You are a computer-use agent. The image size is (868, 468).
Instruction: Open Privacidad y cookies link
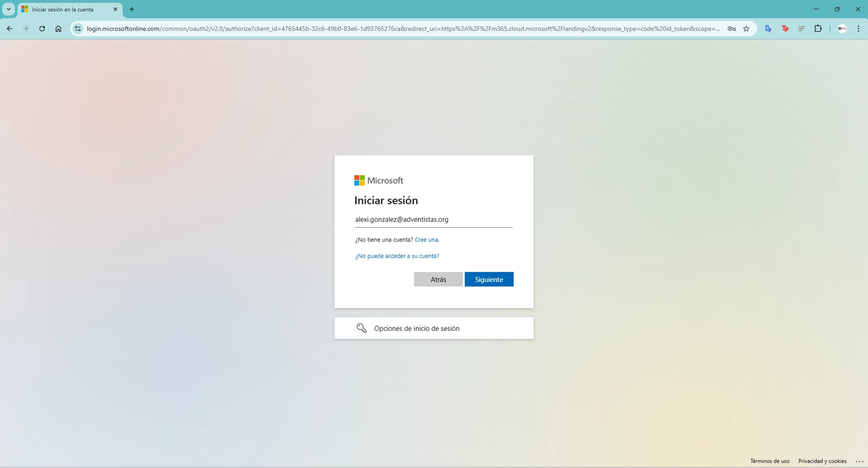click(x=822, y=461)
